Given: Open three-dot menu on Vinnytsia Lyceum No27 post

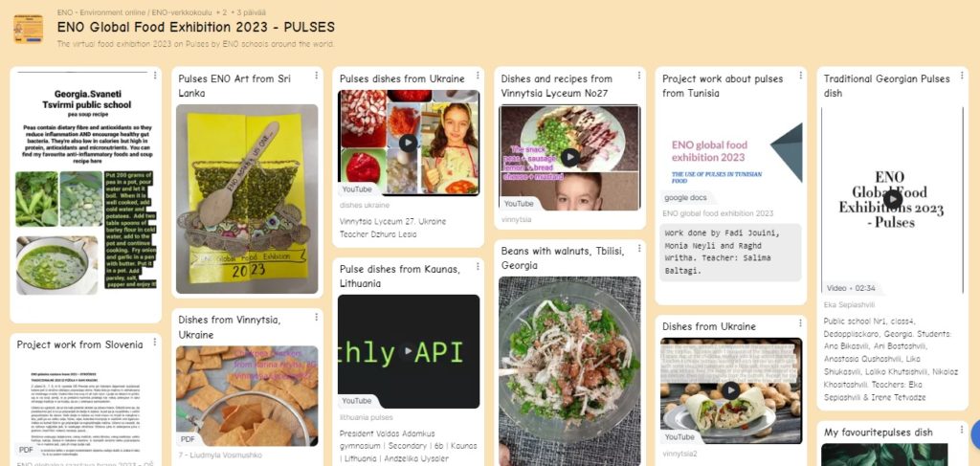Looking at the screenshot, I should (638, 76).
